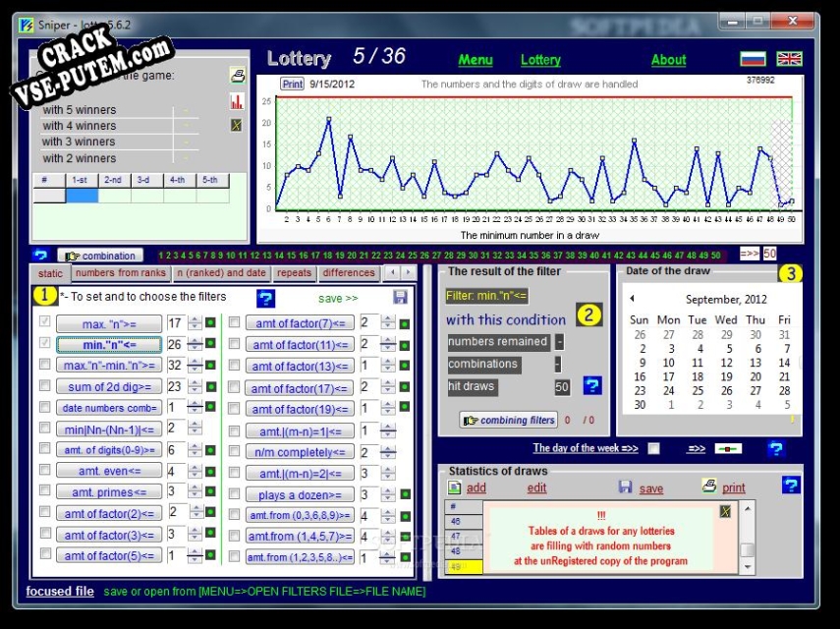Click the combining filters button
The width and height of the screenshot is (840, 629).
point(508,420)
